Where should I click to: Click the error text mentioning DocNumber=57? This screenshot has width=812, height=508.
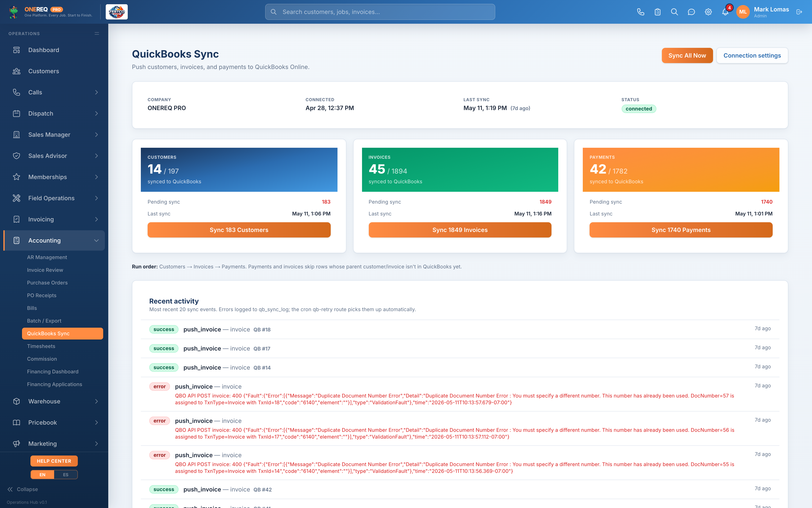point(454,399)
